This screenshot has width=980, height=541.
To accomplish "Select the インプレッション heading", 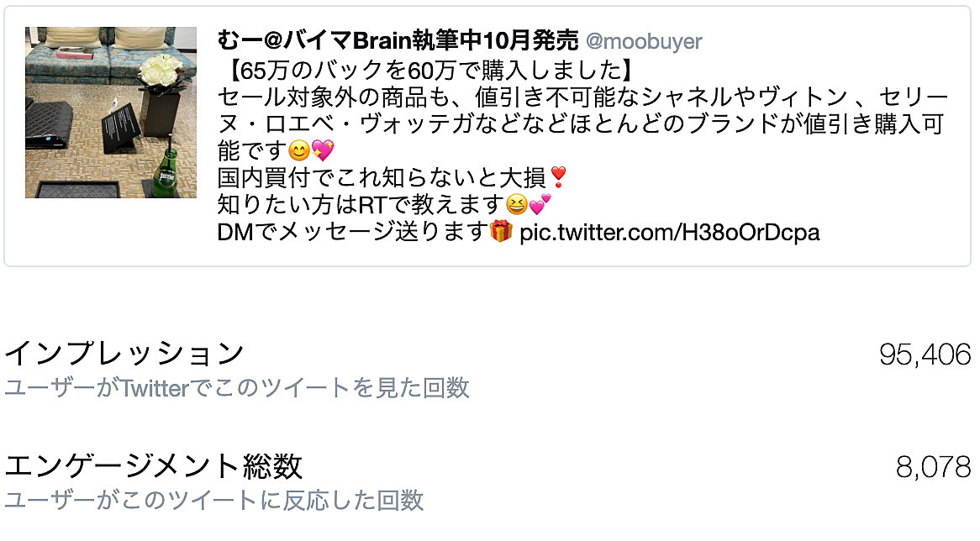I will click(124, 354).
